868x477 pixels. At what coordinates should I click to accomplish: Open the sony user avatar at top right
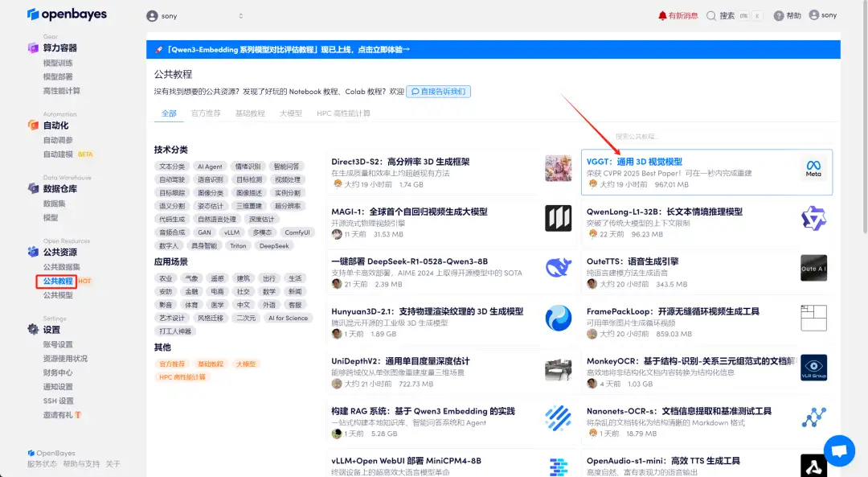(813, 15)
